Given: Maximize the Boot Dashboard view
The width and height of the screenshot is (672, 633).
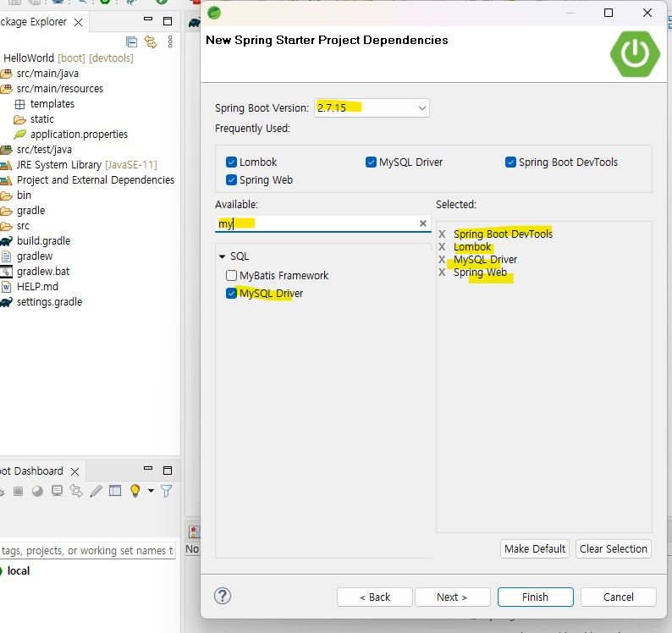Looking at the screenshot, I should coord(168,471).
